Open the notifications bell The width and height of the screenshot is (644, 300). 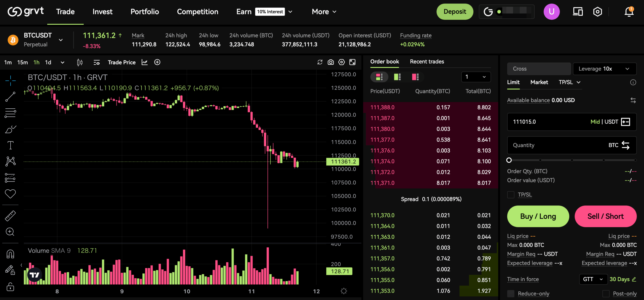coord(629,12)
